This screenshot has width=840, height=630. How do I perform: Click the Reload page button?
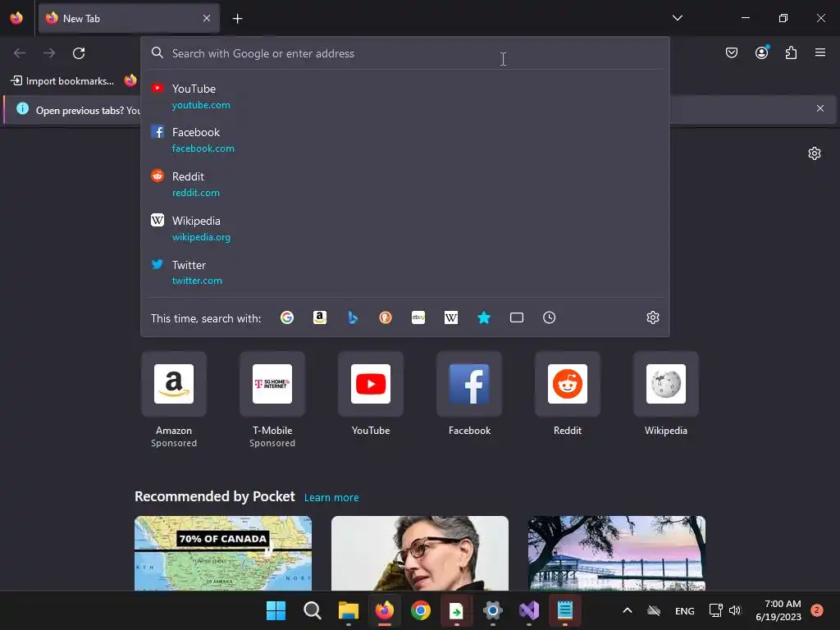pos(79,53)
